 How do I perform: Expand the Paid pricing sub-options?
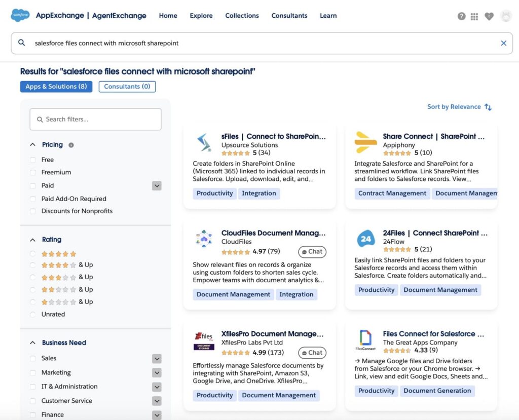(157, 185)
